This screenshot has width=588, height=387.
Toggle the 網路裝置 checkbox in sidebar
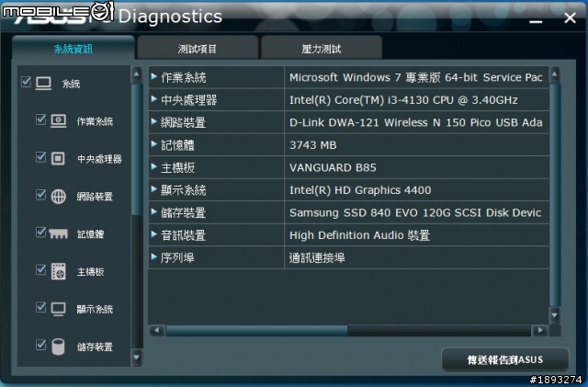pyautogui.click(x=40, y=195)
